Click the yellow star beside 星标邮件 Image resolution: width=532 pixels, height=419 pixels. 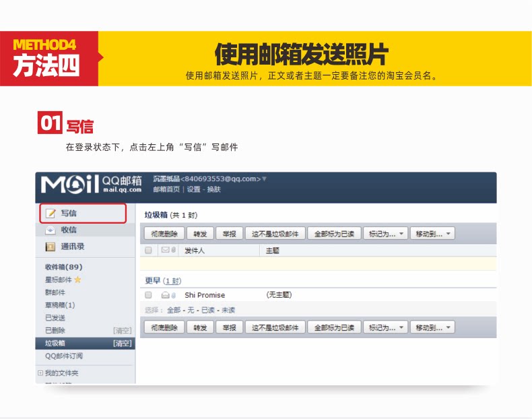pyautogui.click(x=77, y=280)
